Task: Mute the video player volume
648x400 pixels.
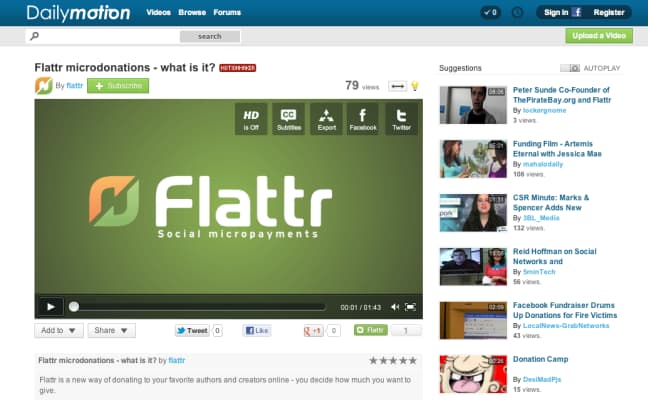Action: [x=395, y=307]
